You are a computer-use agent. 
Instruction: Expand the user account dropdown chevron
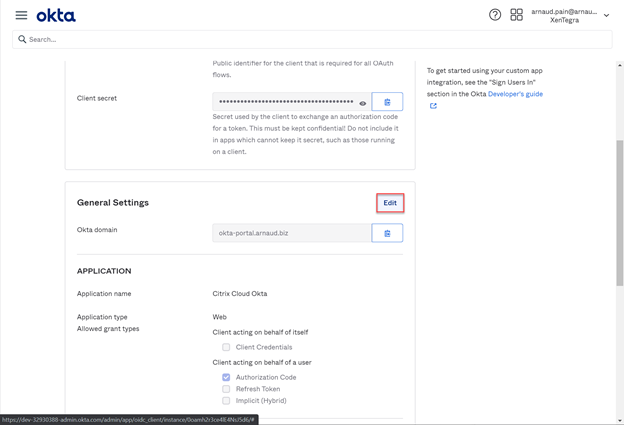pyautogui.click(x=606, y=16)
